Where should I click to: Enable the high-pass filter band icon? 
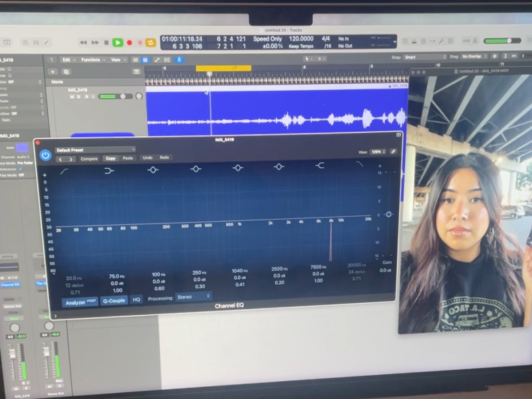[65, 170]
